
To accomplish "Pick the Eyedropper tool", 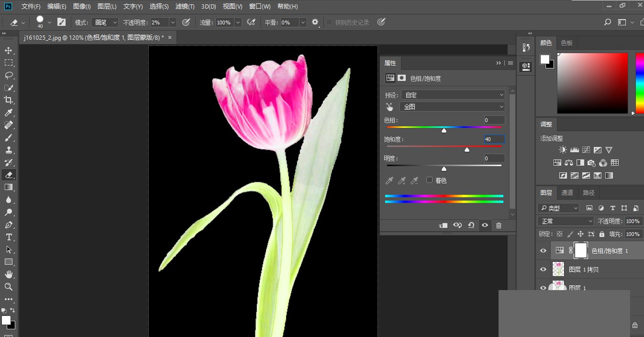I will 9,112.
